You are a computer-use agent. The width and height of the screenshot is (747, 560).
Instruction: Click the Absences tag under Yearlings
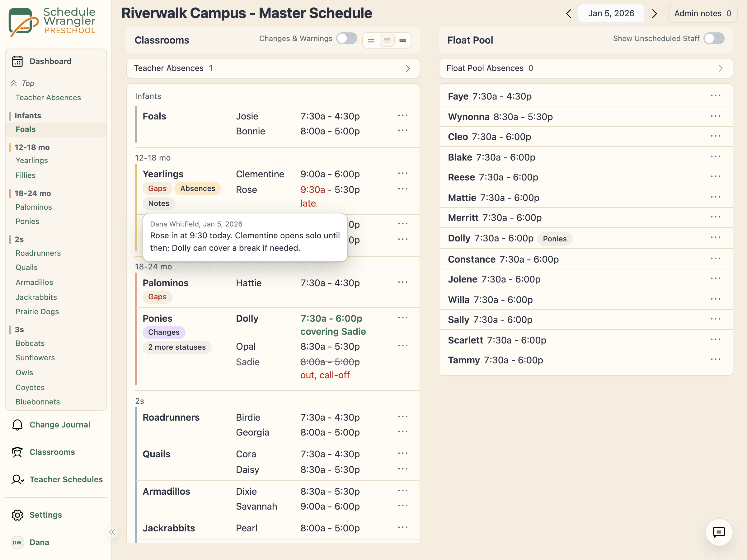coord(198,188)
